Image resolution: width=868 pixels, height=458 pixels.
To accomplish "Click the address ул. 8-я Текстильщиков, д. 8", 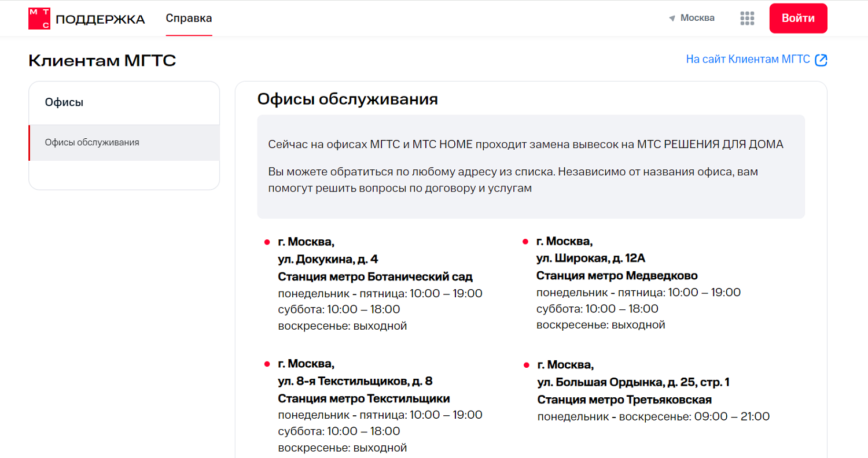I will (x=355, y=382).
